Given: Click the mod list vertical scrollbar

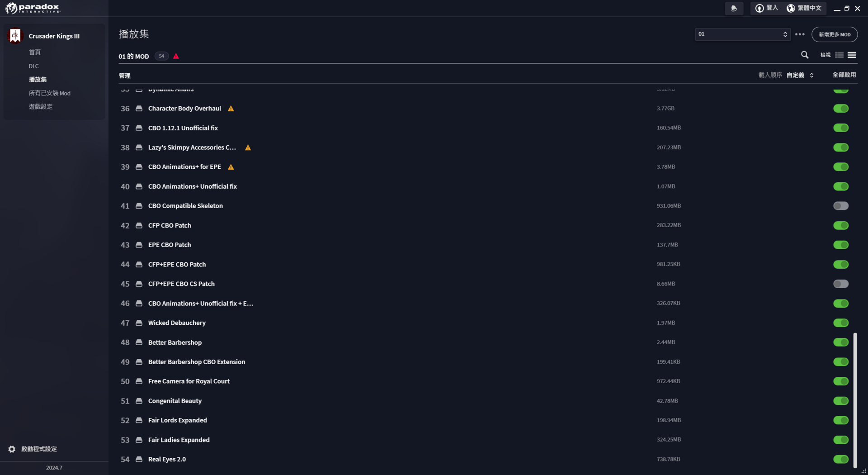Looking at the screenshot, I should [x=855, y=400].
